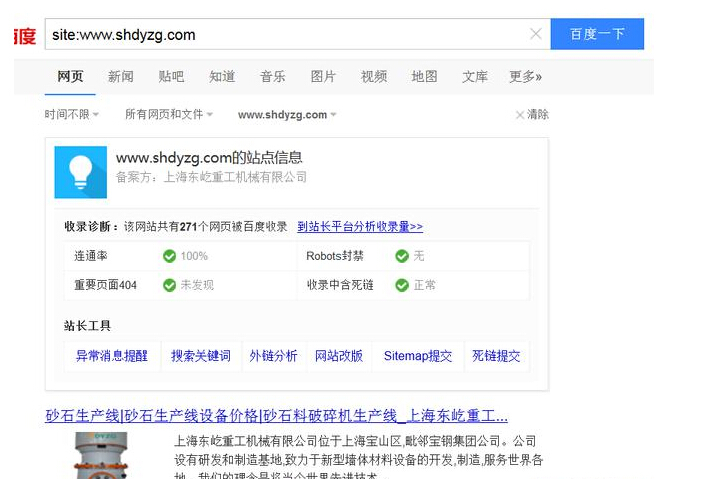Open 到站长平台分析收录量>> link
Screen dimensions: 722x479
360,227
